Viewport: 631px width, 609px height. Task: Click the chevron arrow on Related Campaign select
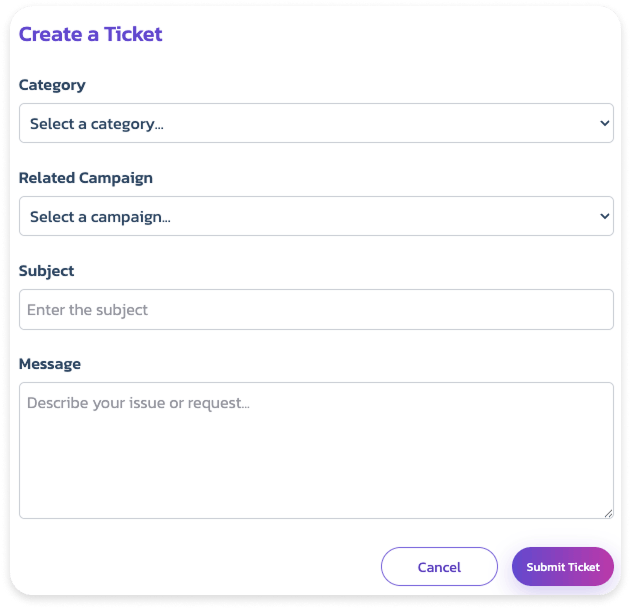point(603,216)
